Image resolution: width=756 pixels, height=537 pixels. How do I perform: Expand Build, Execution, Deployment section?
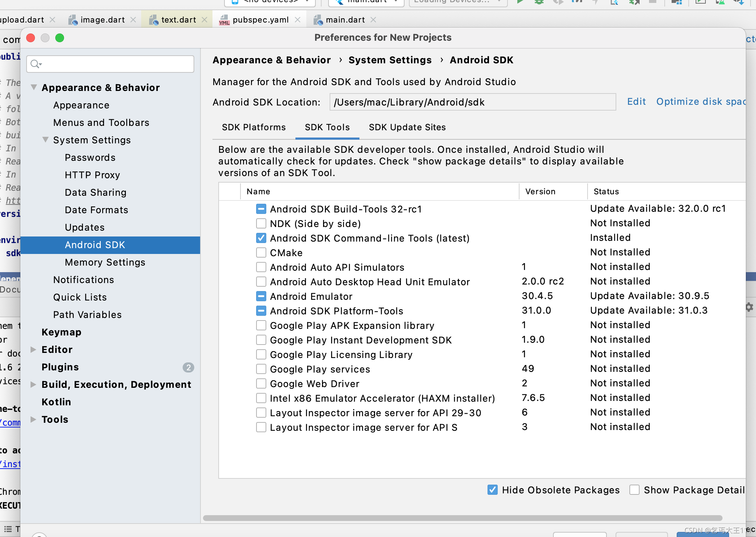point(33,384)
